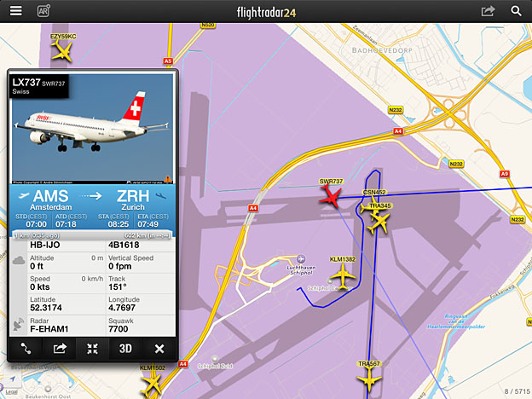Activate the AR view icon
Image resolution: width=532 pixels, height=399 pixels.
click(43, 11)
